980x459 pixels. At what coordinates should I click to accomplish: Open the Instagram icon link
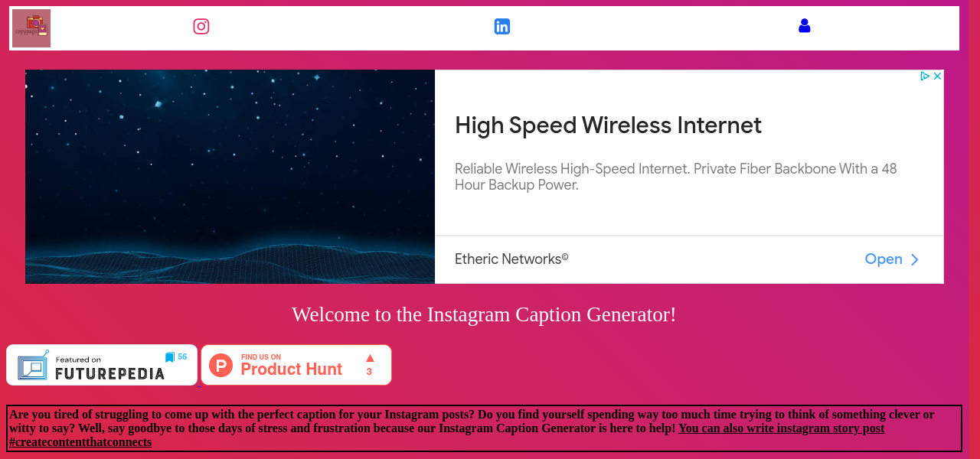coord(201,27)
